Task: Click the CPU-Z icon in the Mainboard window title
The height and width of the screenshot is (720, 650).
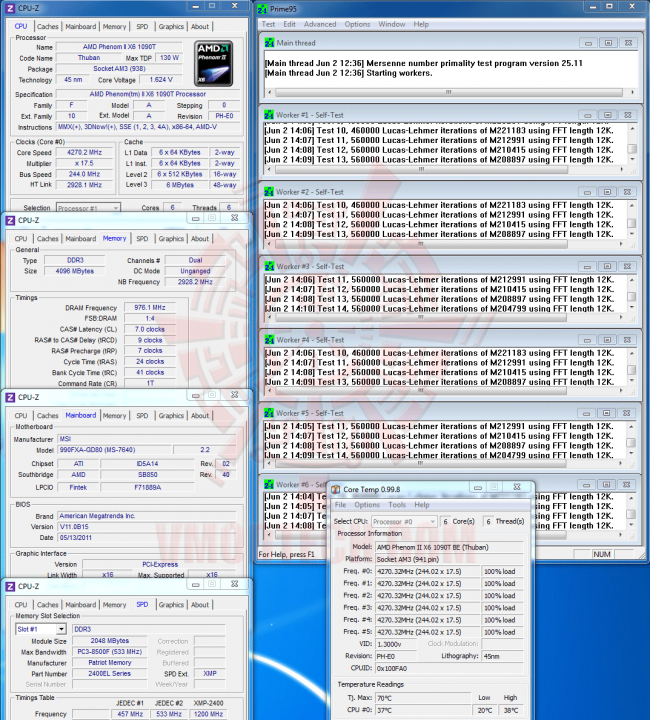Action: click(x=10, y=397)
